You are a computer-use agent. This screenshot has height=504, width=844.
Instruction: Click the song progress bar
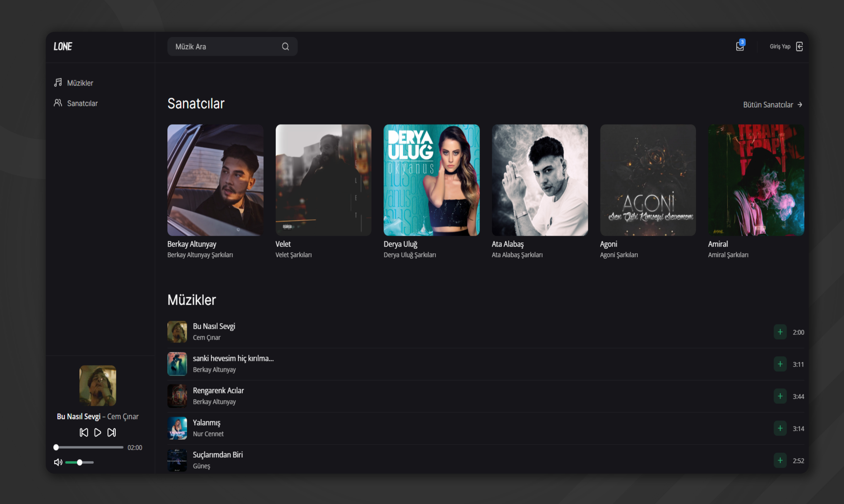pos(89,447)
